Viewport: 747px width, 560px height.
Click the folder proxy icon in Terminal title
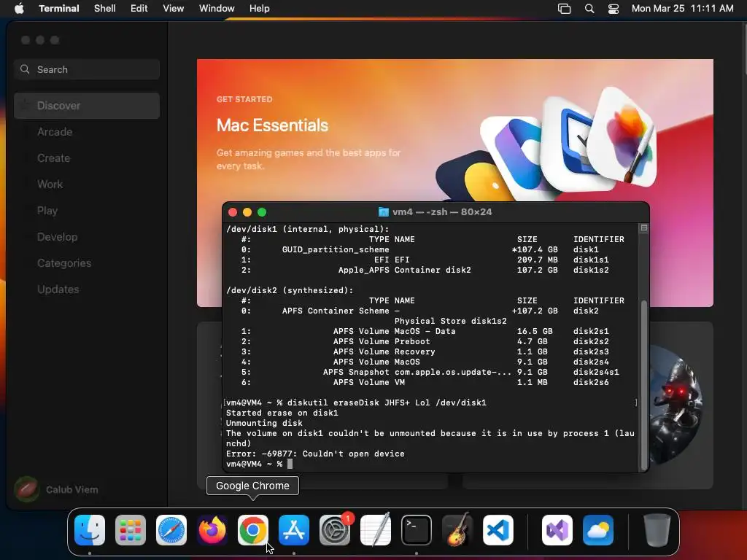pyautogui.click(x=383, y=212)
